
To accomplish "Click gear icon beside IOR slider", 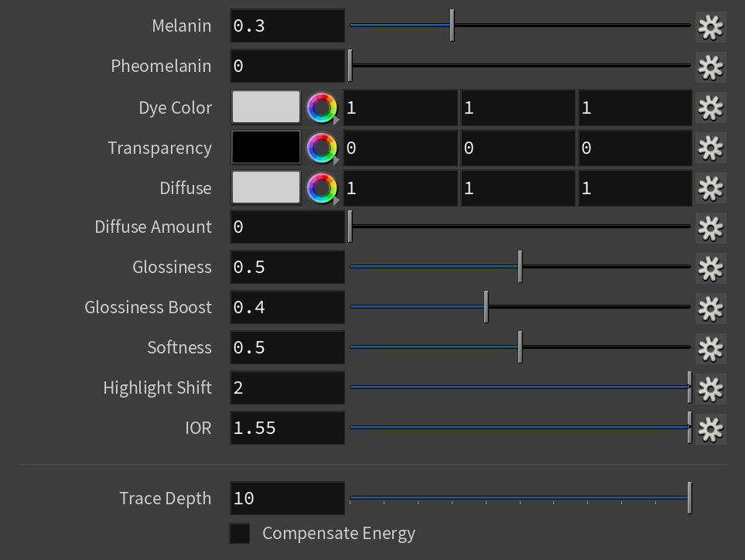I will 711,429.
